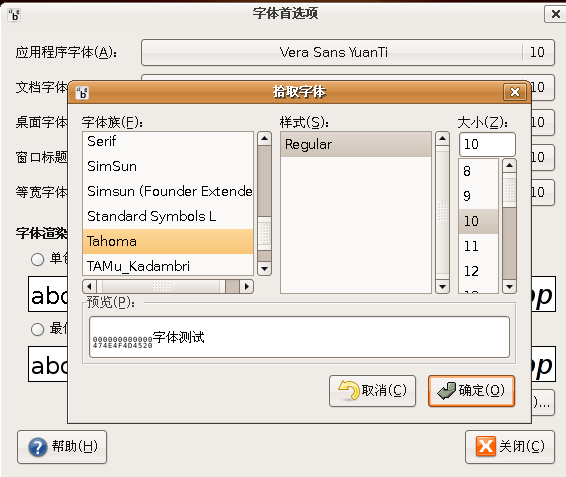Screen dimensions: 566x477
Task: Open the Vera Sans YuanTi application font button
Action: [x=348, y=53]
